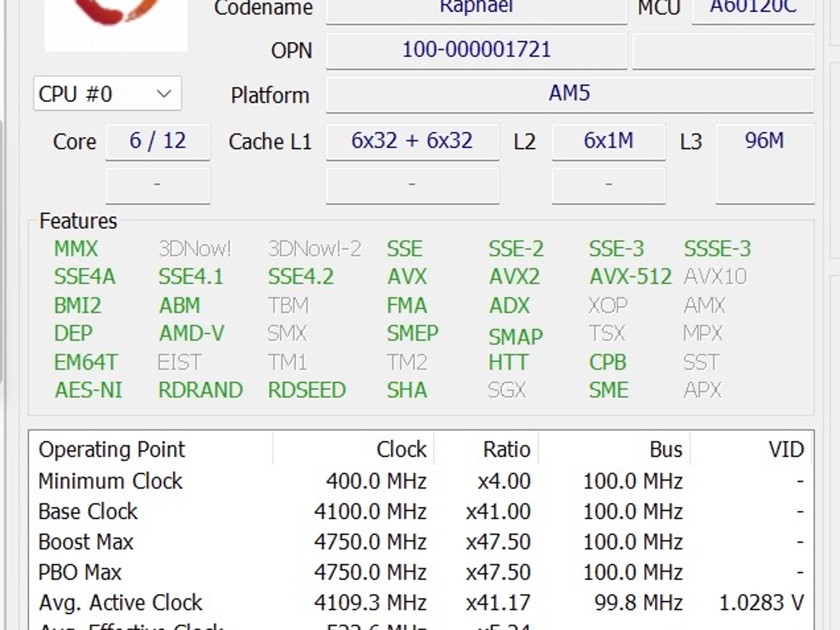
Task: Select the Base Clock row
Action: pyautogui.click(x=421, y=511)
